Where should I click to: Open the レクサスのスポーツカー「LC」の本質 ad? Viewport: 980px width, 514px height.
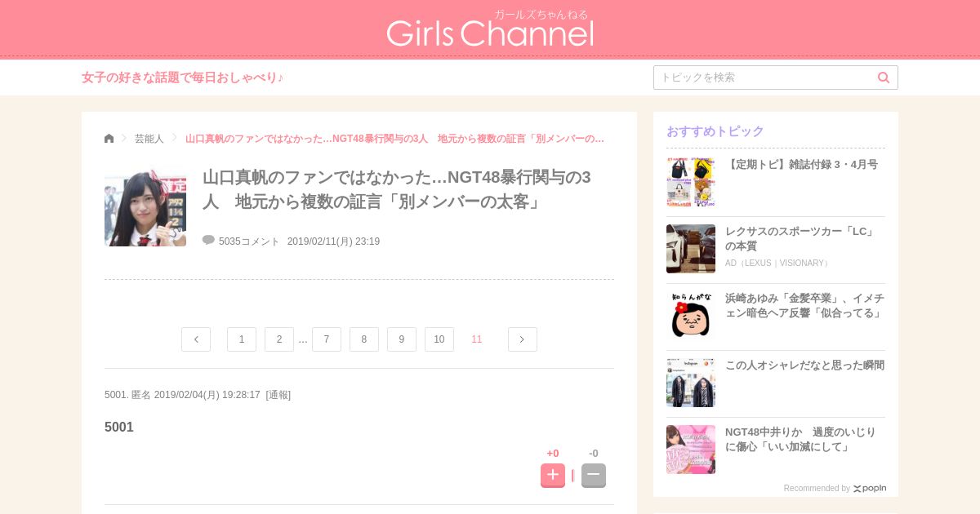[x=800, y=239]
